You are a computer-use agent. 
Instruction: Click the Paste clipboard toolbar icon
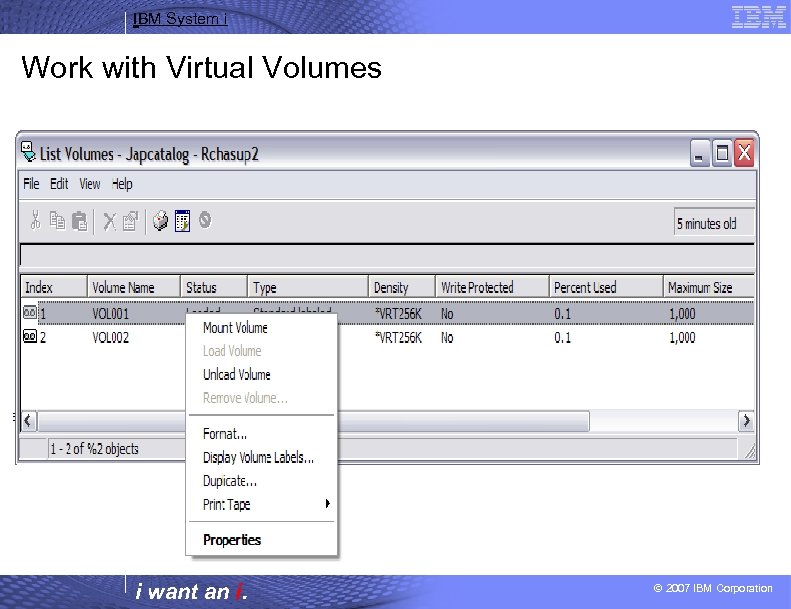pos(79,221)
